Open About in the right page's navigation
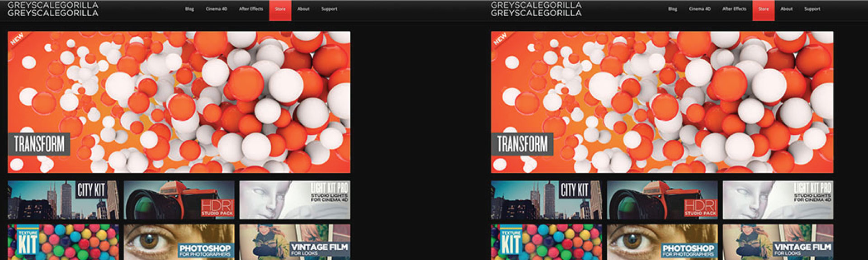The height and width of the screenshot is (260, 868). 787,9
